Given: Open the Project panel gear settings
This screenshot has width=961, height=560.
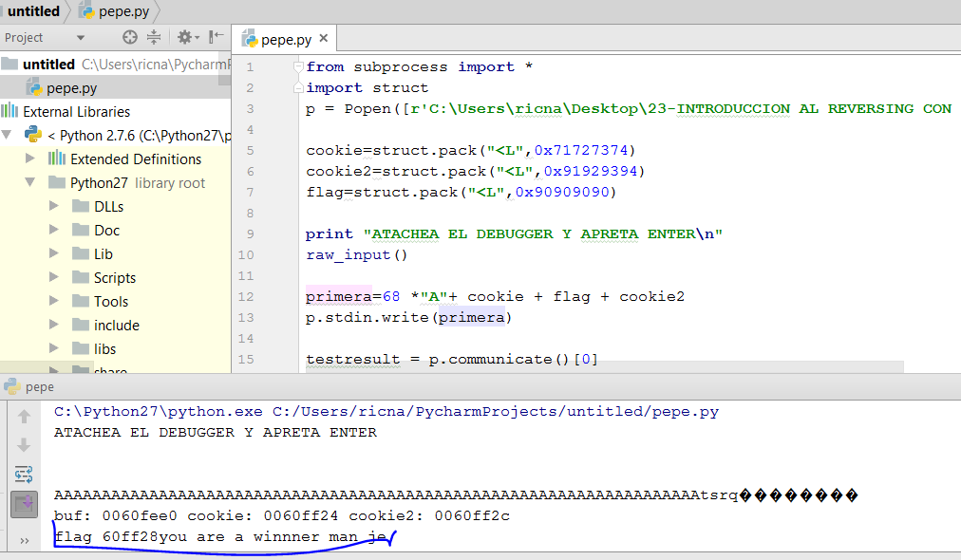Looking at the screenshot, I should (x=185, y=37).
